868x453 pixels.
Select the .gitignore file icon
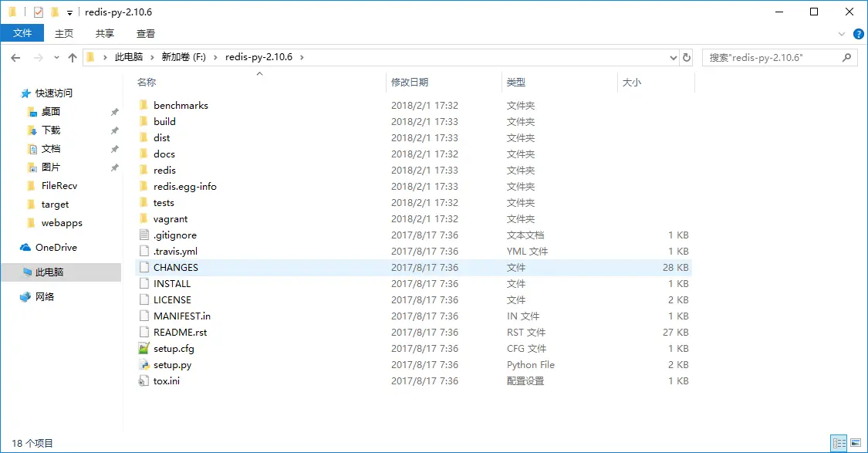[x=144, y=235]
